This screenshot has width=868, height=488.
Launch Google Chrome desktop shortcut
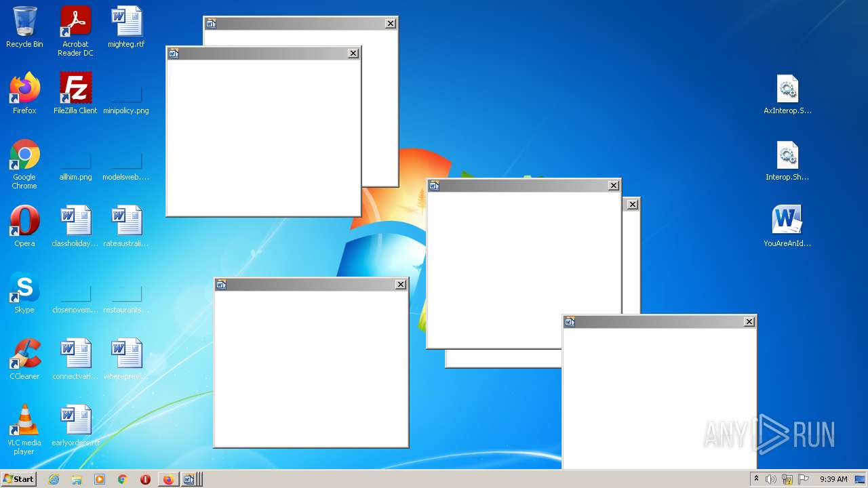click(24, 164)
